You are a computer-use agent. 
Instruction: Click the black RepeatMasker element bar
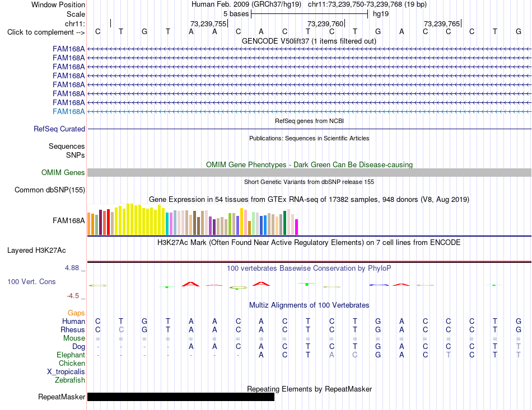coord(181,397)
